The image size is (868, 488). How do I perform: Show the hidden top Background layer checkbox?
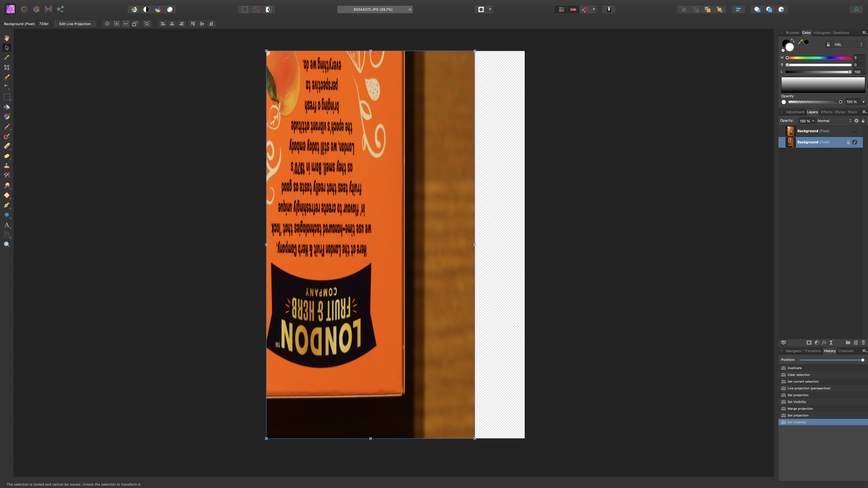point(854,131)
